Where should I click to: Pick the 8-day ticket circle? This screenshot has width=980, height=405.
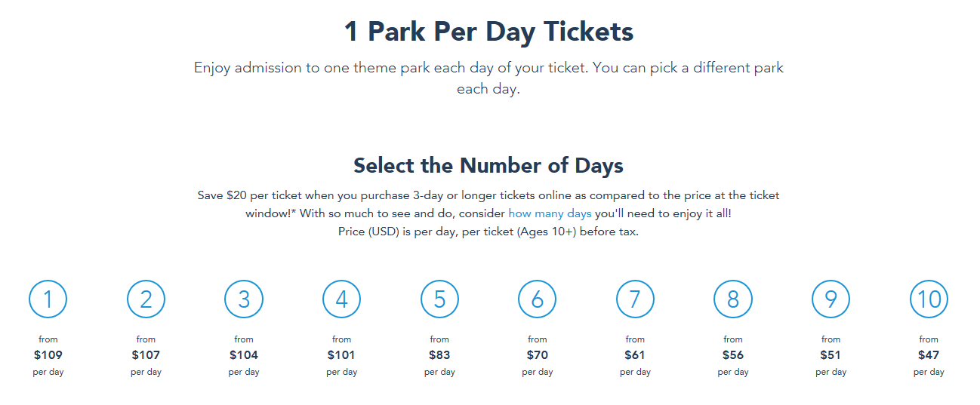(733, 299)
